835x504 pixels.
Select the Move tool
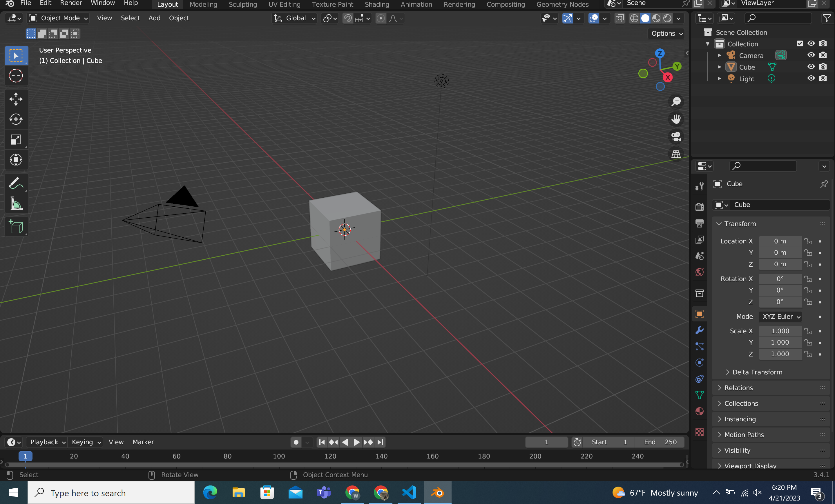(16, 99)
